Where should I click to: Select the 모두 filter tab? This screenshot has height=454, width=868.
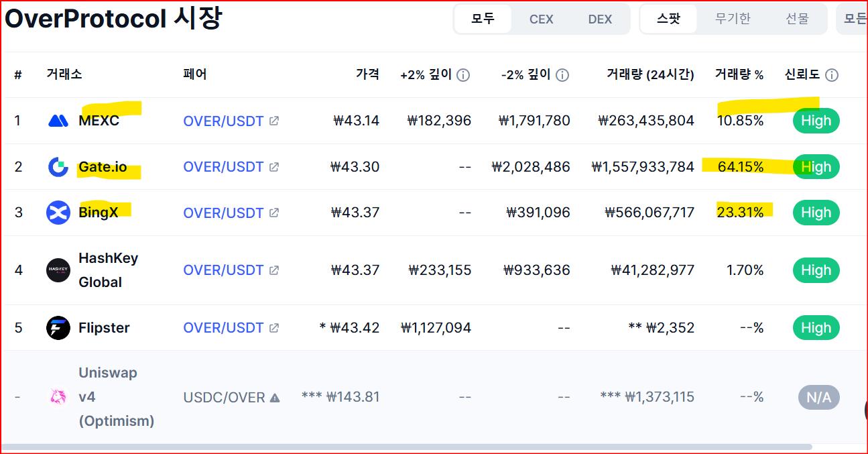(x=483, y=19)
